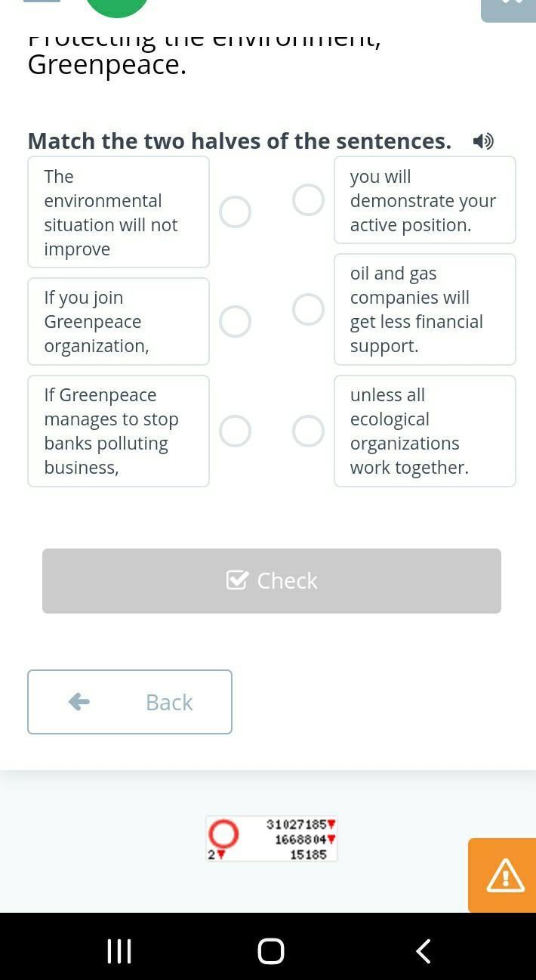Click the gray corner button at top right

pos(509,10)
